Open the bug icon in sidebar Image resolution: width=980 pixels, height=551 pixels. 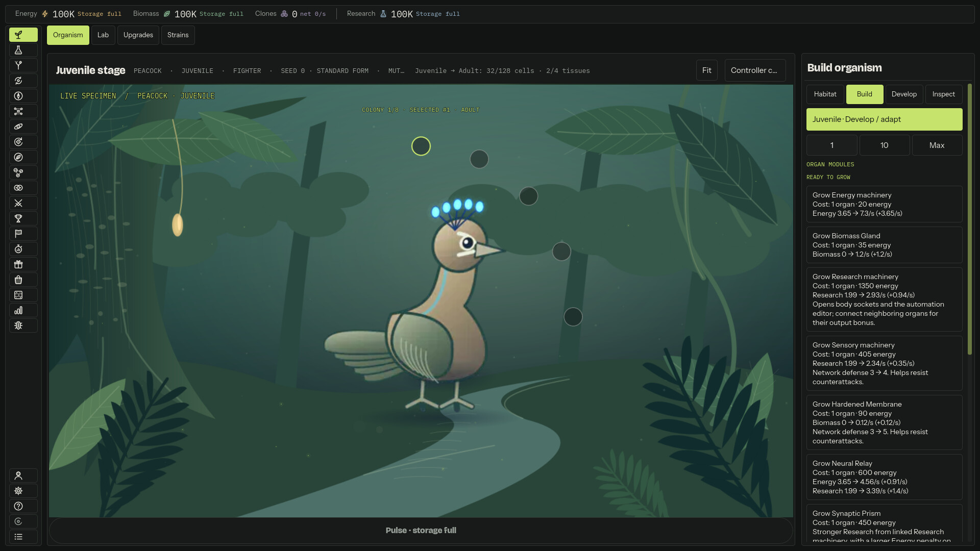click(23, 325)
